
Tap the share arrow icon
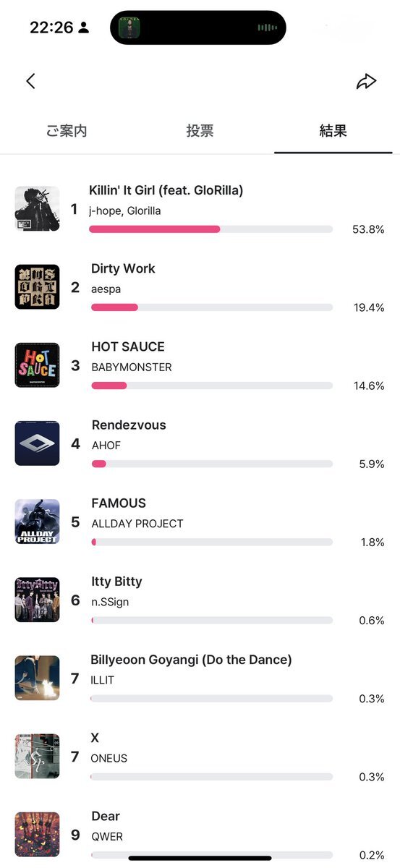click(x=367, y=82)
